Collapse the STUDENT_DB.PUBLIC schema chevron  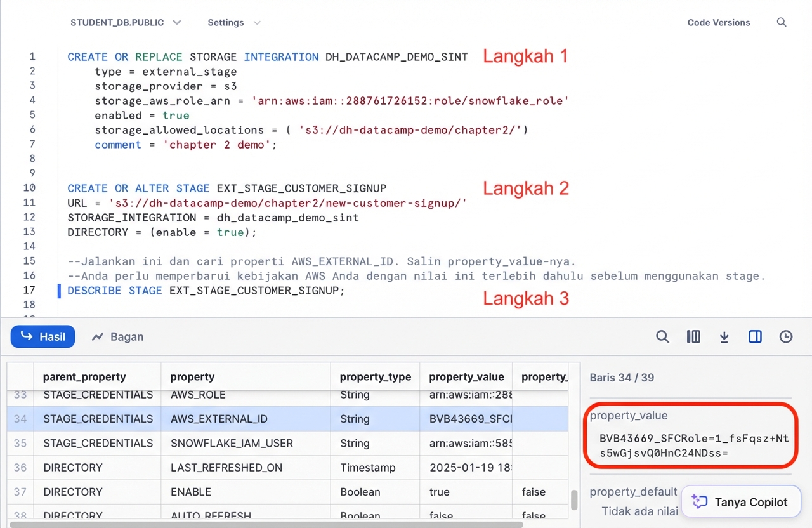coord(176,22)
